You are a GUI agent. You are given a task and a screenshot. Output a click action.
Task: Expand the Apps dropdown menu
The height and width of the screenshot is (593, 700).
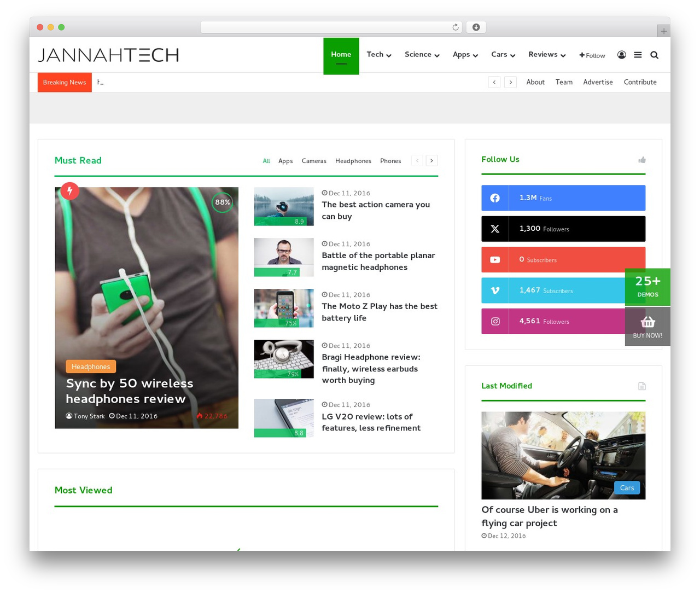point(465,55)
